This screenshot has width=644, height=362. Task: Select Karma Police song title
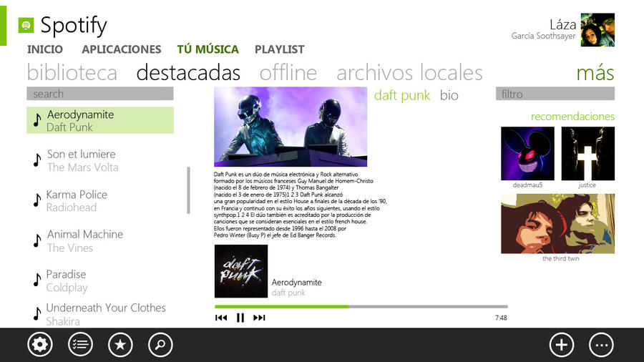[77, 195]
